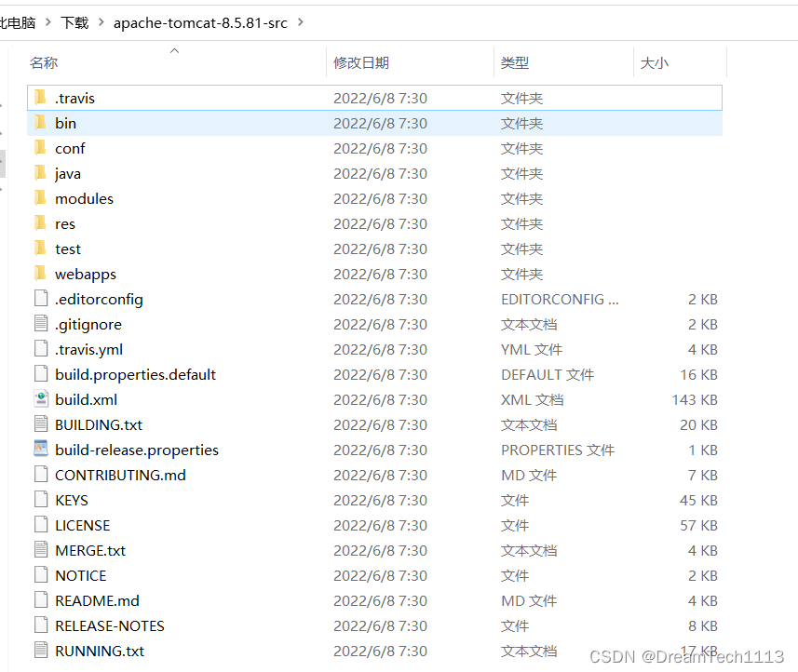Click the build.properties.default file icon

(41, 374)
